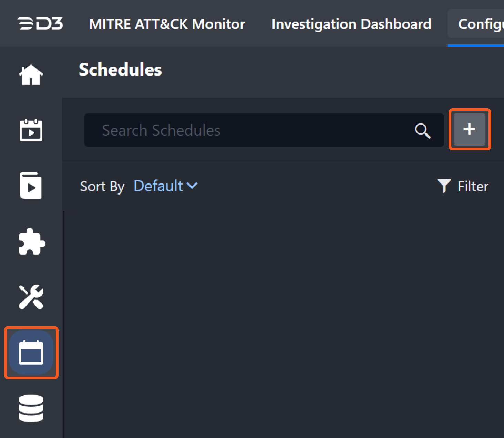Screen dimensions: 504x438
Task: Click the magnifying glass search icon
Action: tap(422, 131)
